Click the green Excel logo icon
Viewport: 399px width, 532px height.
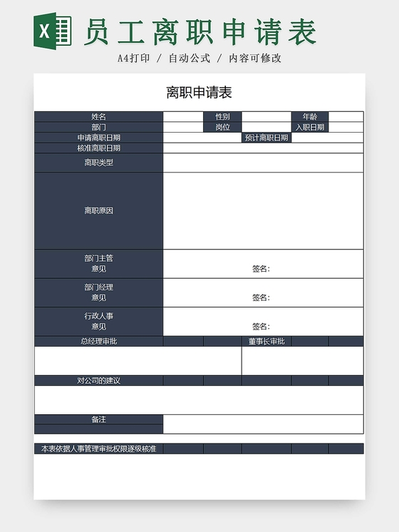53,31
